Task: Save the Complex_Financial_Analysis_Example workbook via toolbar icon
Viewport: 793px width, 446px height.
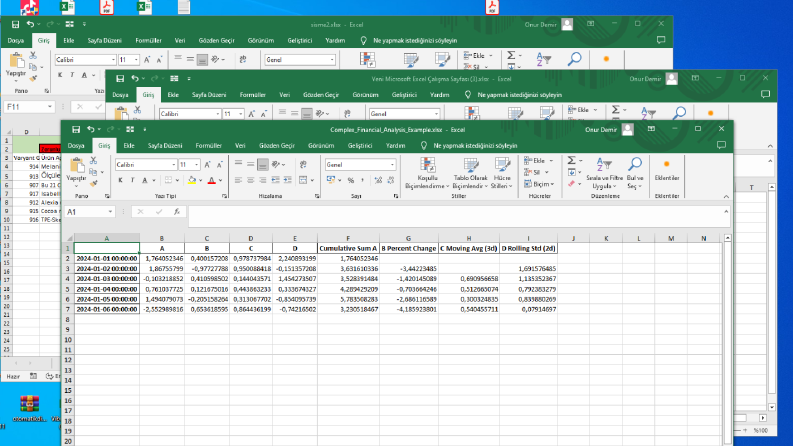Action: coord(76,129)
